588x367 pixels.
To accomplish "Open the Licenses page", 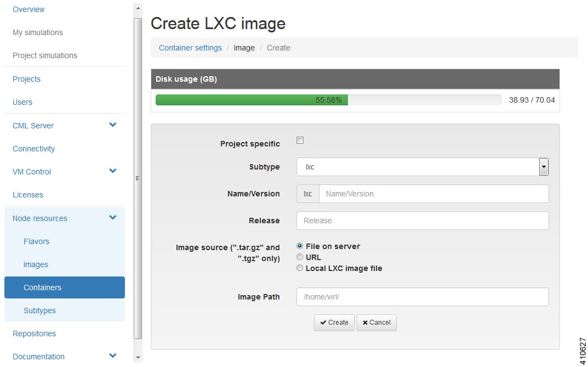I will 28,195.
